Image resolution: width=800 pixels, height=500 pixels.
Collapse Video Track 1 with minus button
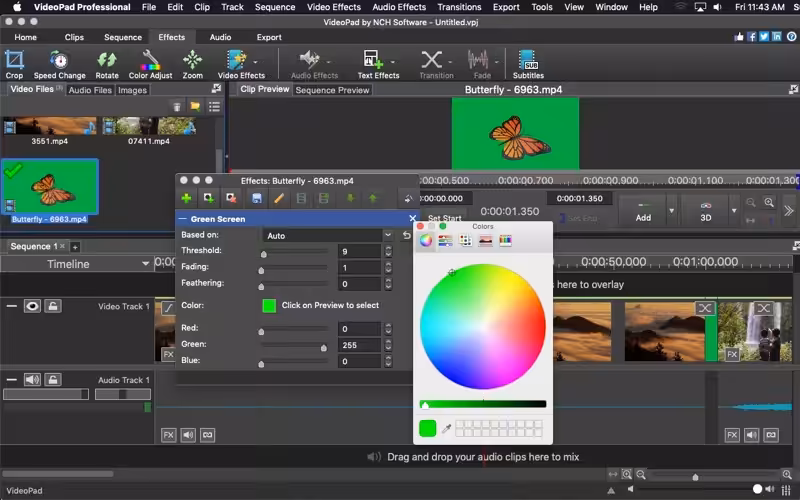click(12, 306)
